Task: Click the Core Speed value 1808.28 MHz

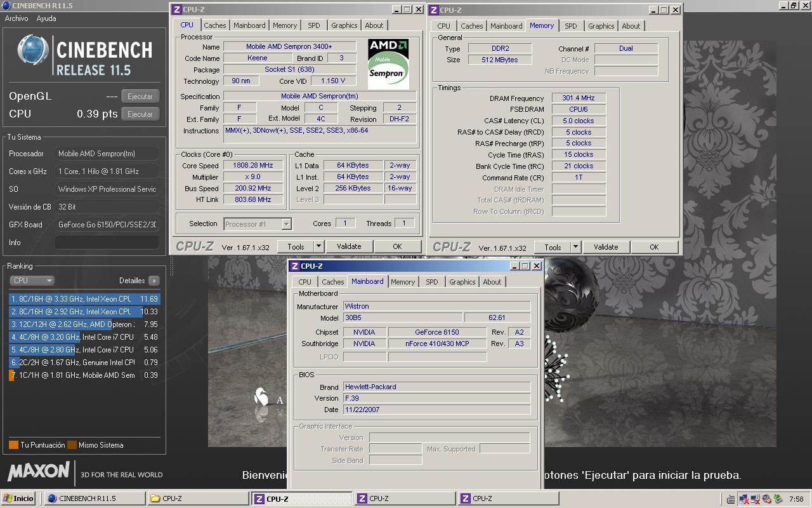Action: coord(252,166)
